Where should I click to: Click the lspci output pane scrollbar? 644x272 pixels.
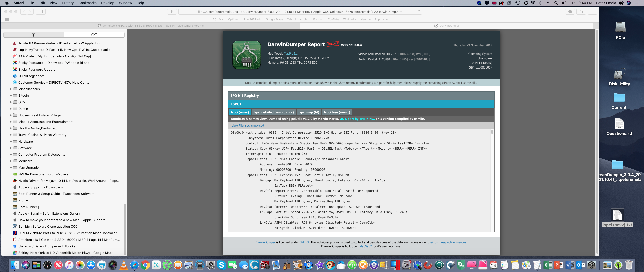point(492,132)
